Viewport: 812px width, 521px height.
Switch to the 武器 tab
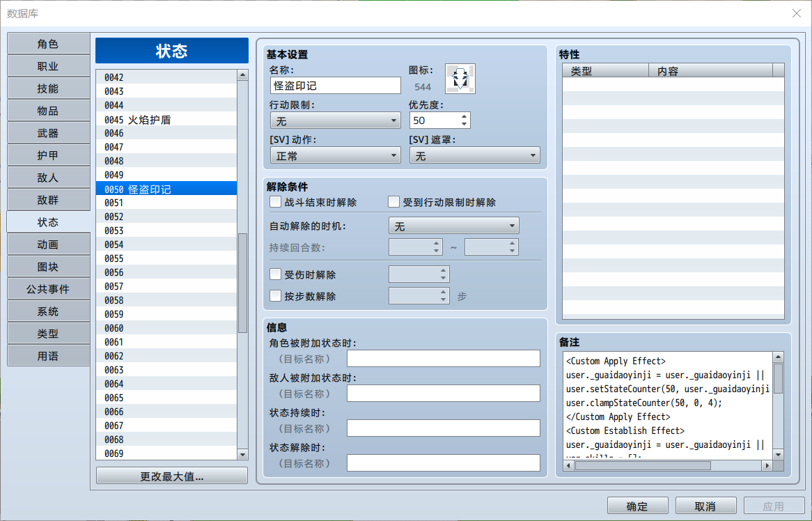click(x=48, y=133)
